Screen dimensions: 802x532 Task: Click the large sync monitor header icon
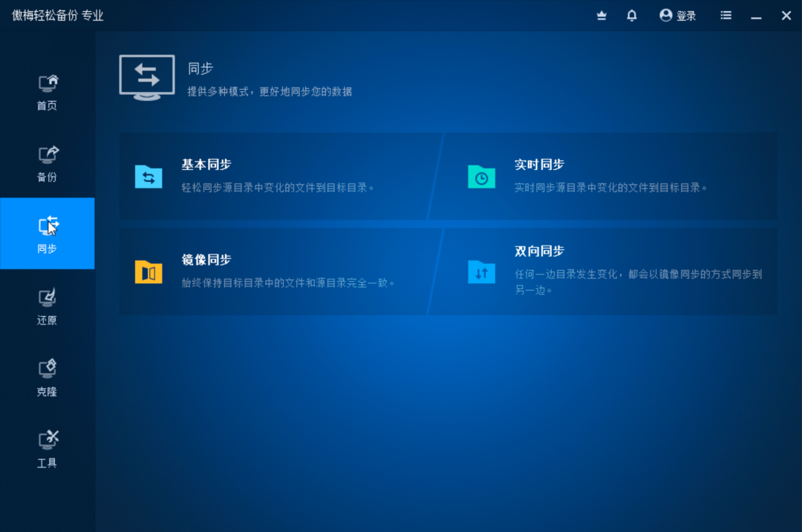pos(147,78)
